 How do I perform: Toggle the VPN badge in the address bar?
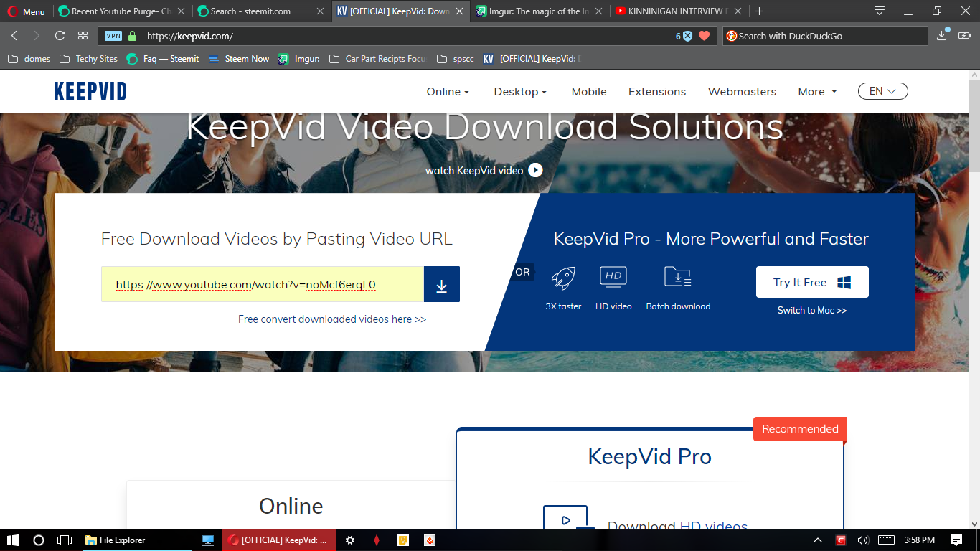click(x=113, y=36)
